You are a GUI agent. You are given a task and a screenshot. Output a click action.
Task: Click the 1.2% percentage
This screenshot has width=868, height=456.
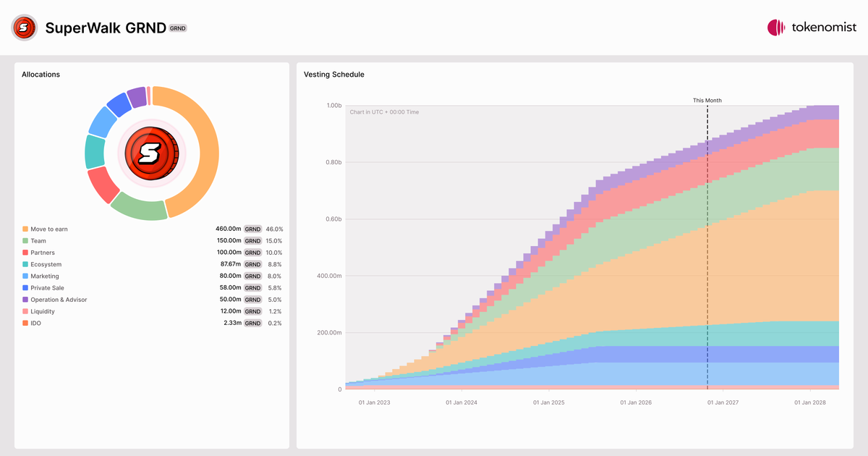pos(275,311)
